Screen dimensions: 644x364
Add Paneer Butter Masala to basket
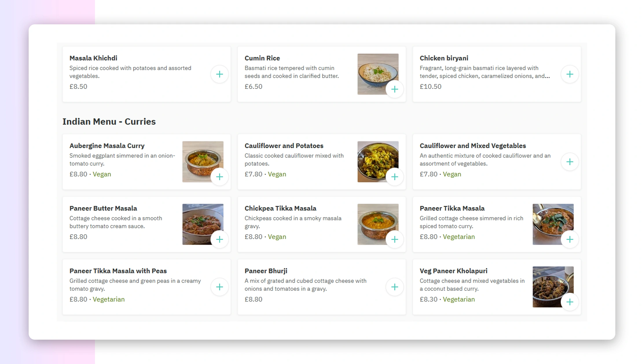[219, 239]
